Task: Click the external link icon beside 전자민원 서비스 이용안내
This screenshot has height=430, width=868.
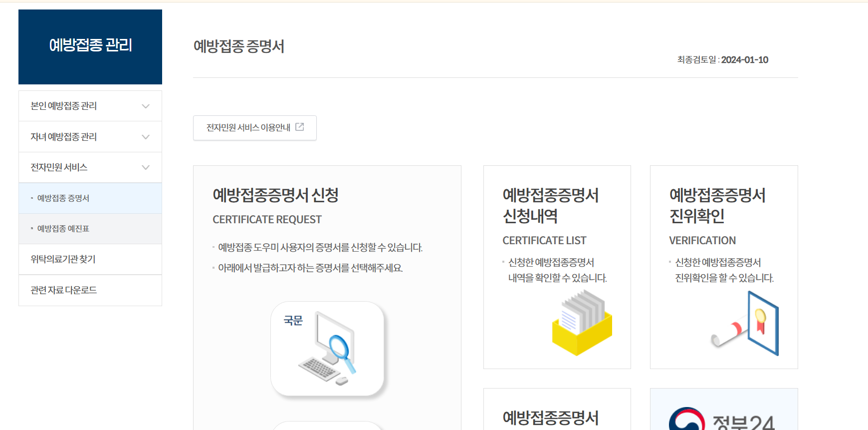Action: (x=300, y=127)
